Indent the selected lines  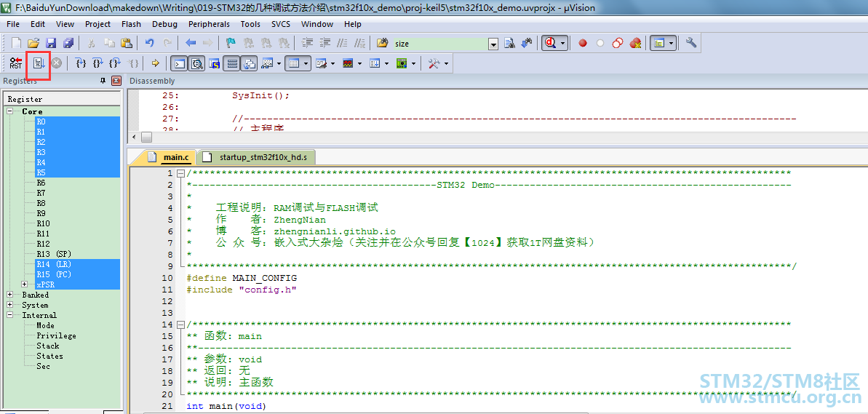[308, 43]
